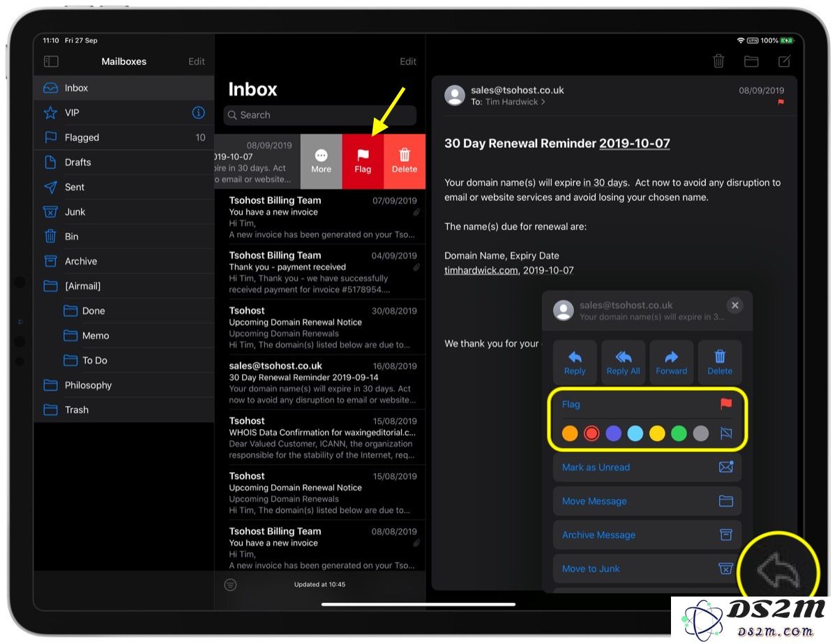This screenshot has width=837, height=644.
Task: Click the move-to-folder icon in message toolbar
Action: pos(751,61)
